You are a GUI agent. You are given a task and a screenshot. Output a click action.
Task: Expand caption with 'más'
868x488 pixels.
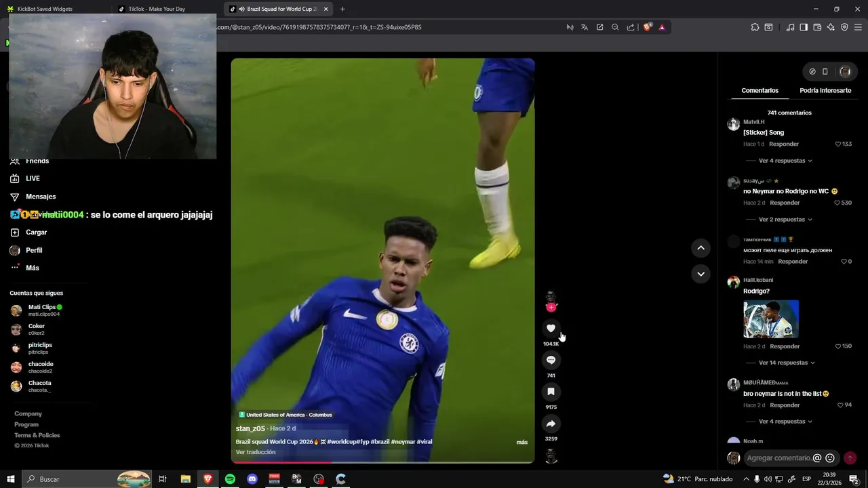(521, 442)
